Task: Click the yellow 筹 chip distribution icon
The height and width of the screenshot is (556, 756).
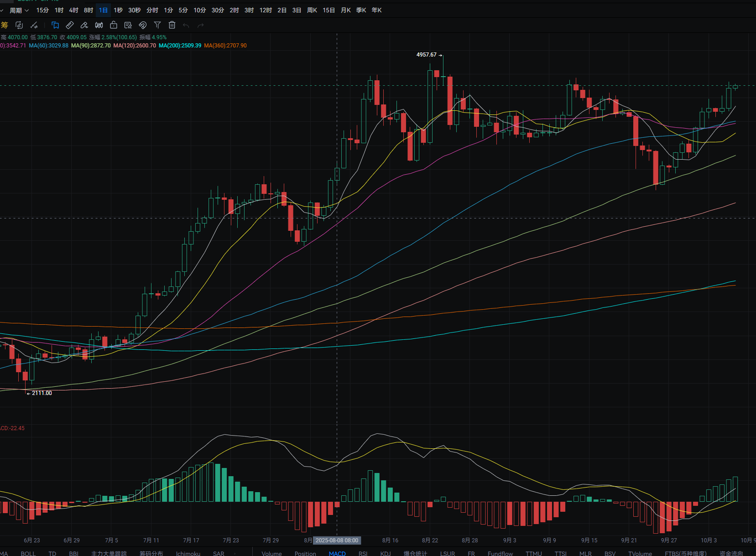Action: (5, 25)
